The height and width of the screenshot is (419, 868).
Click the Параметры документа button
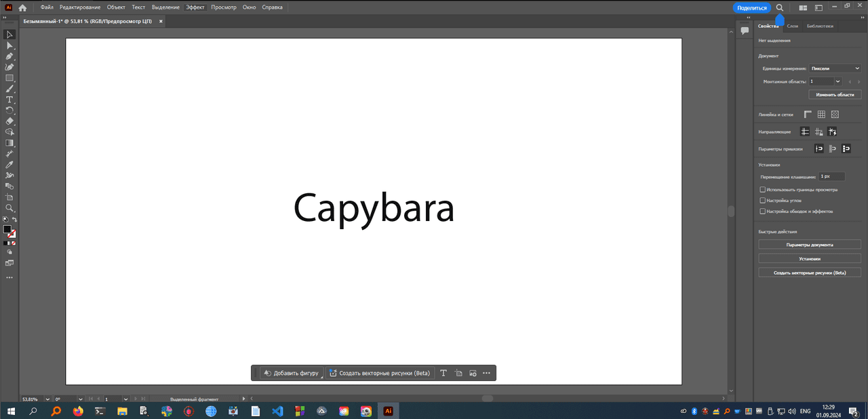[x=810, y=245]
